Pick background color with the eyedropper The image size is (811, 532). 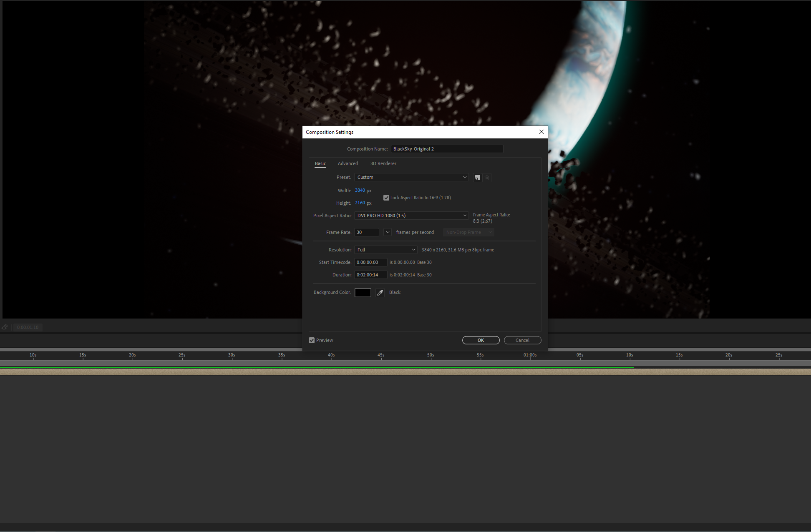[x=380, y=293]
